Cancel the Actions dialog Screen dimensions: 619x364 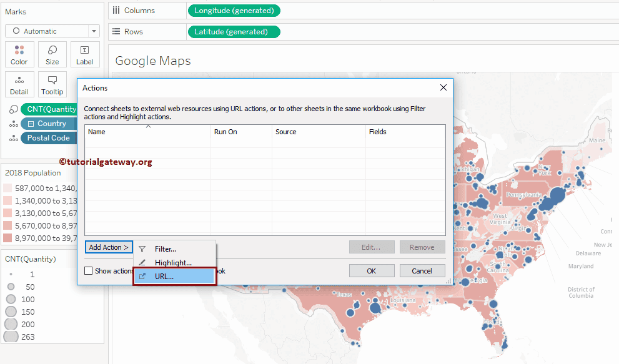point(422,271)
